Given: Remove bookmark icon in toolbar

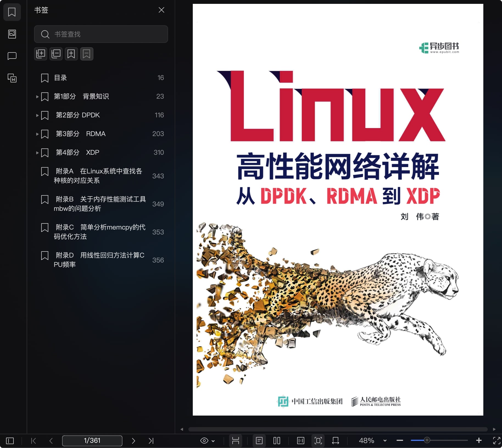Looking at the screenshot, I should (87, 54).
